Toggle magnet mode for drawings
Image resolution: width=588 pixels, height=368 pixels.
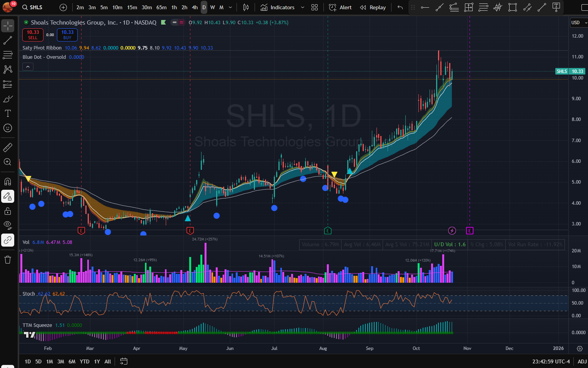click(x=8, y=182)
